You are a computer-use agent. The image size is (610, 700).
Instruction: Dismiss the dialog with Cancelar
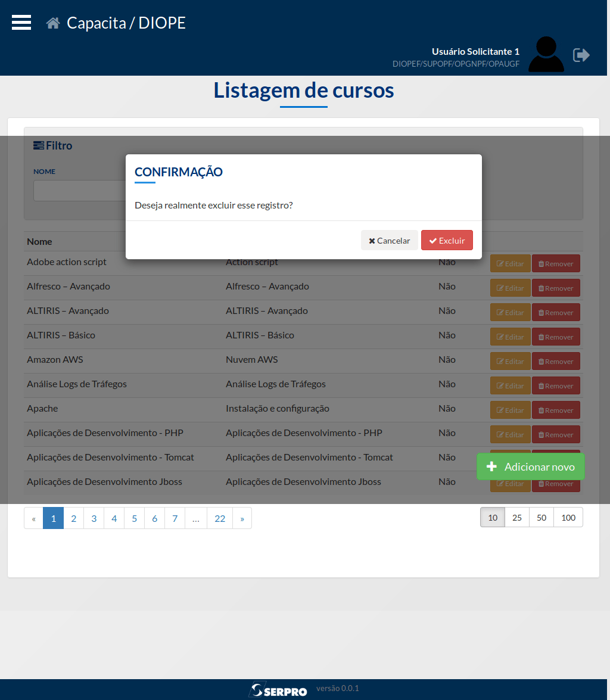389,240
